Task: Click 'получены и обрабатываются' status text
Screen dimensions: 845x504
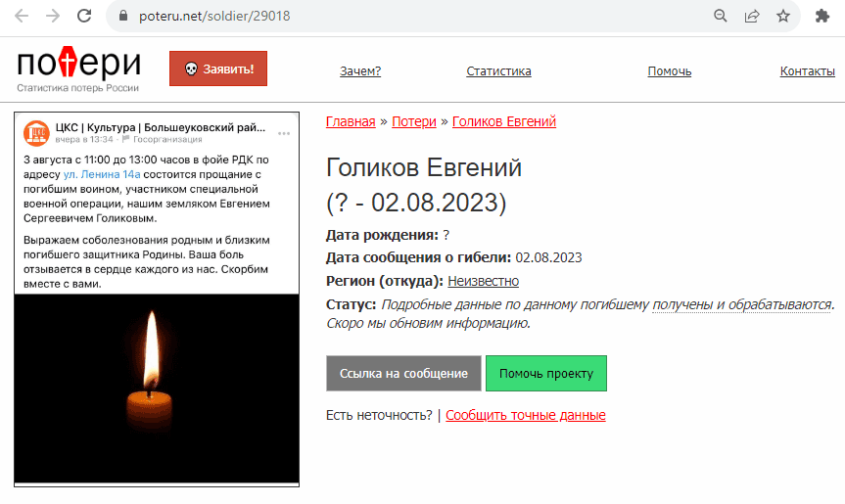Action: pos(742,304)
